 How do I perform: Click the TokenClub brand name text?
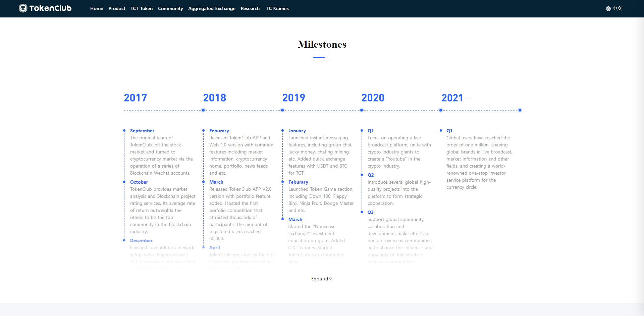click(x=50, y=8)
